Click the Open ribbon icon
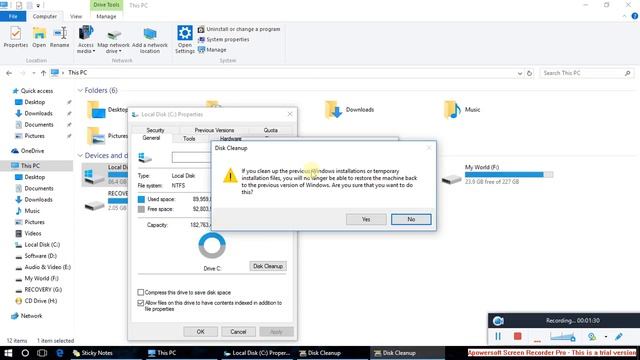 [39, 37]
